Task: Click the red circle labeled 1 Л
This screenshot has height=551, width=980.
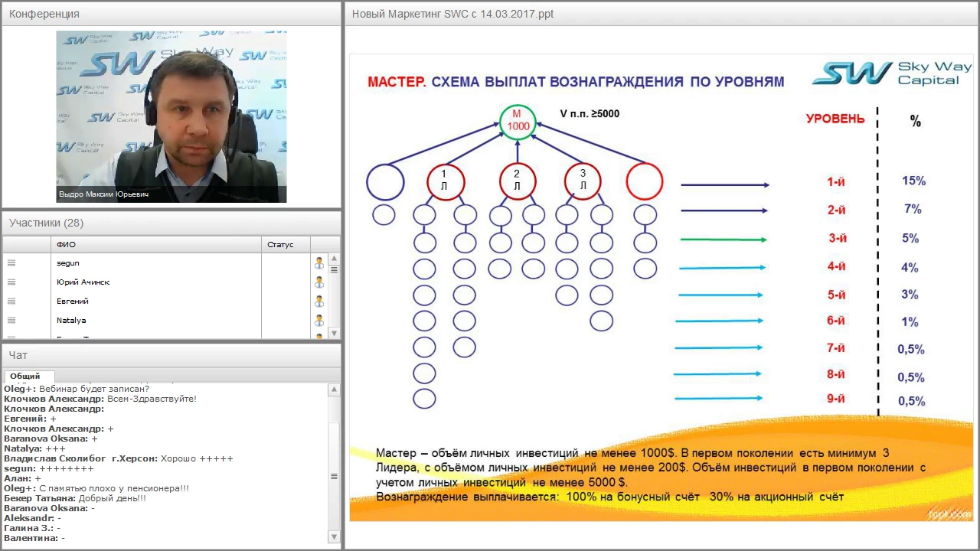Action: pyautogui.click(x=445, y=182)
